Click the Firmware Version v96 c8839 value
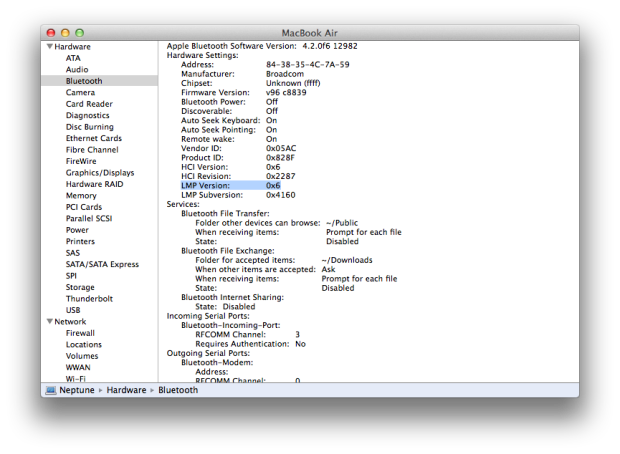 286,93
